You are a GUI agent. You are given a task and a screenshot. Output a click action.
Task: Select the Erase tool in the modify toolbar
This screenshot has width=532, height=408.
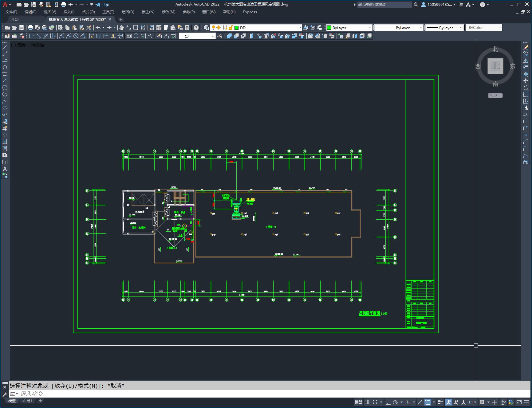pos(526,47)
